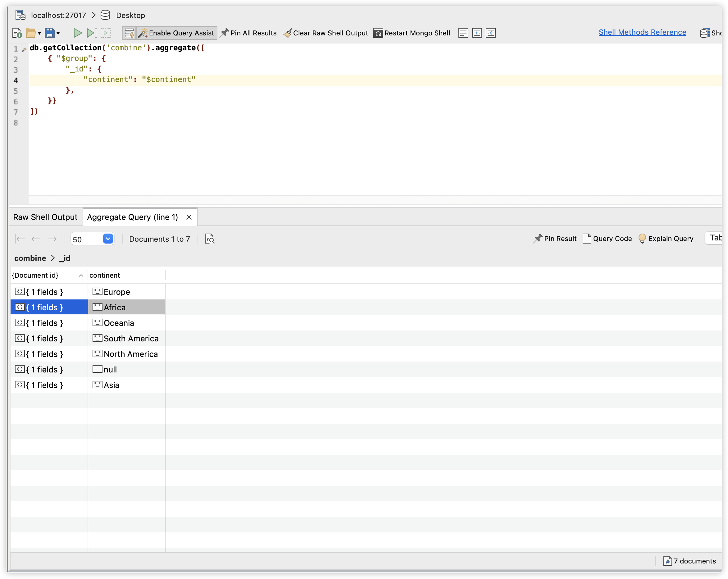728x579 pixels.
Task: Click the format code lines icon
Action: tap(463, 33)
